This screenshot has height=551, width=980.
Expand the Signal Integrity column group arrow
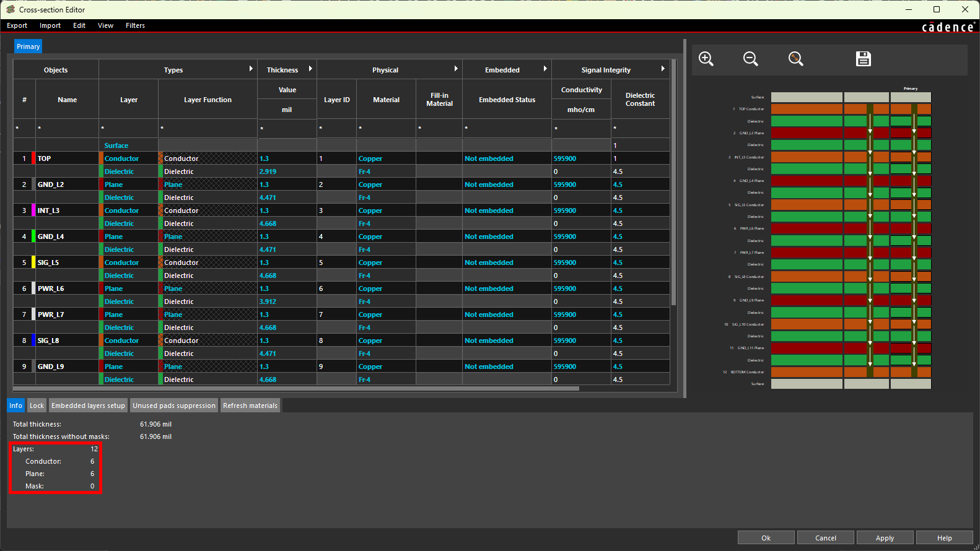coord(663,69)
